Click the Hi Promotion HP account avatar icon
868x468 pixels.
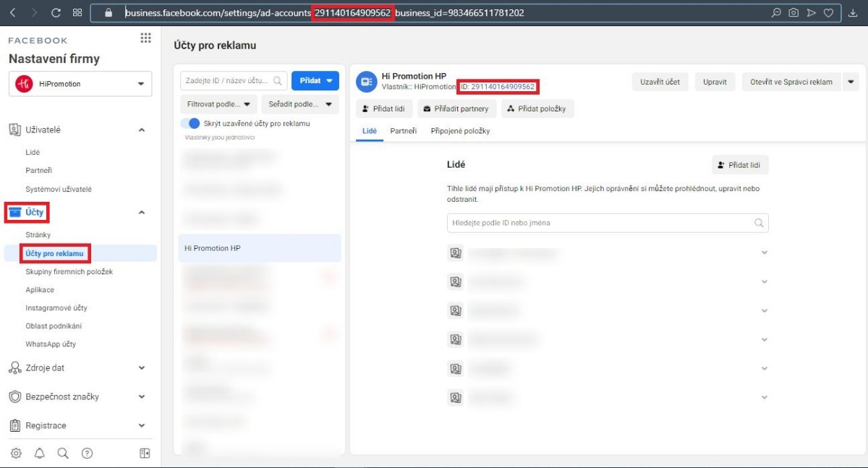[366, 82]
